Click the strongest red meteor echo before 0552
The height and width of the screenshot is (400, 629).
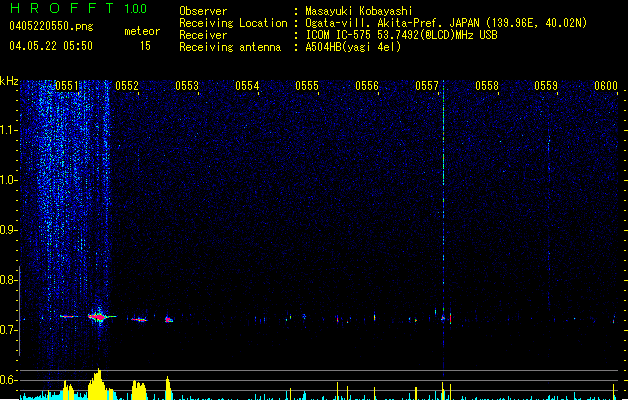[98, 317]
